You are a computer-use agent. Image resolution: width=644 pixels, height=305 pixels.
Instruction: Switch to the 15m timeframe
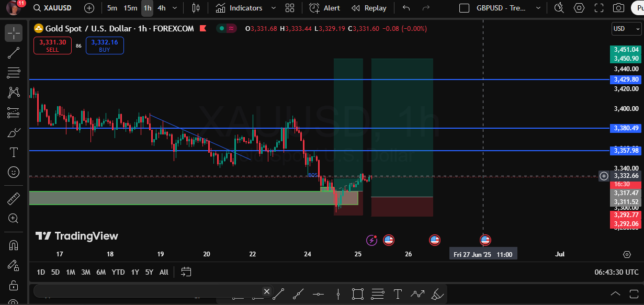[x=130, y=8]
